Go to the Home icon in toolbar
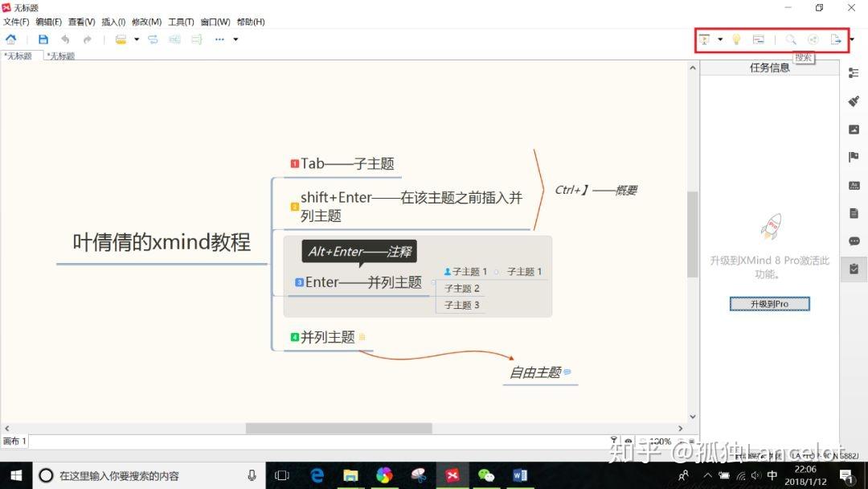This screenshot has width=868, height=489. click(10, 39)
